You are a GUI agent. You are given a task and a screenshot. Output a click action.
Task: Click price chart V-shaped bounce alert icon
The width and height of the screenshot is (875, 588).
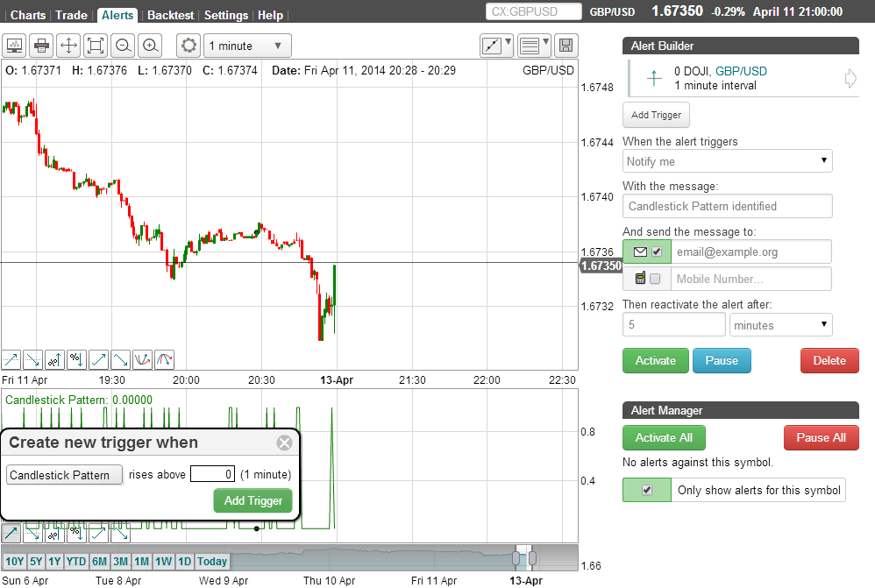pos(142,360)
